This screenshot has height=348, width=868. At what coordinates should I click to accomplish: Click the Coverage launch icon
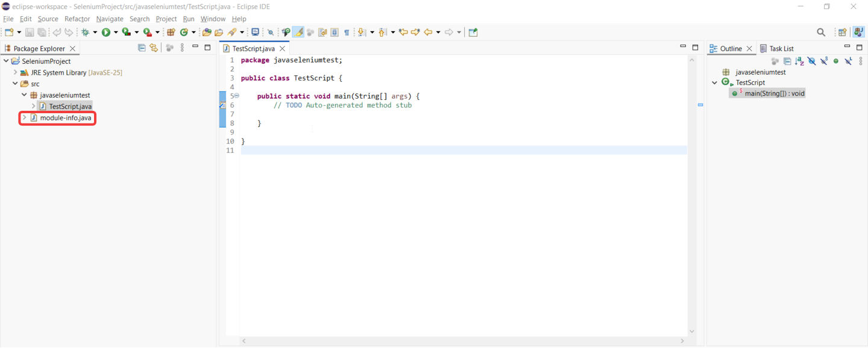pos(127,33)
